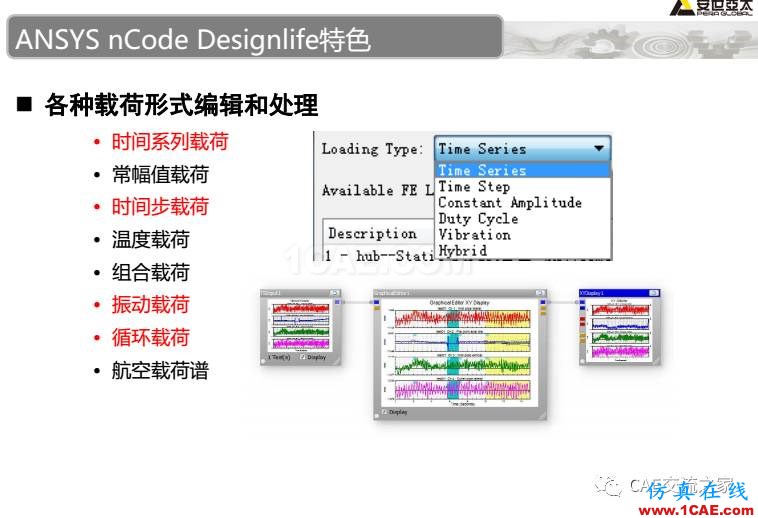Click top blue input pad on XYDisplay1 glyph

coord(582,302)
